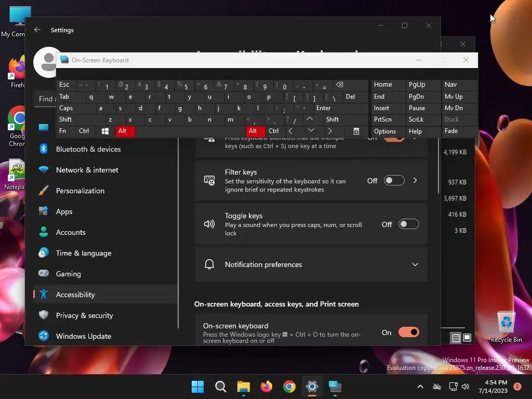
Task: Tap the up arrow key
Action: pos(310,119)
